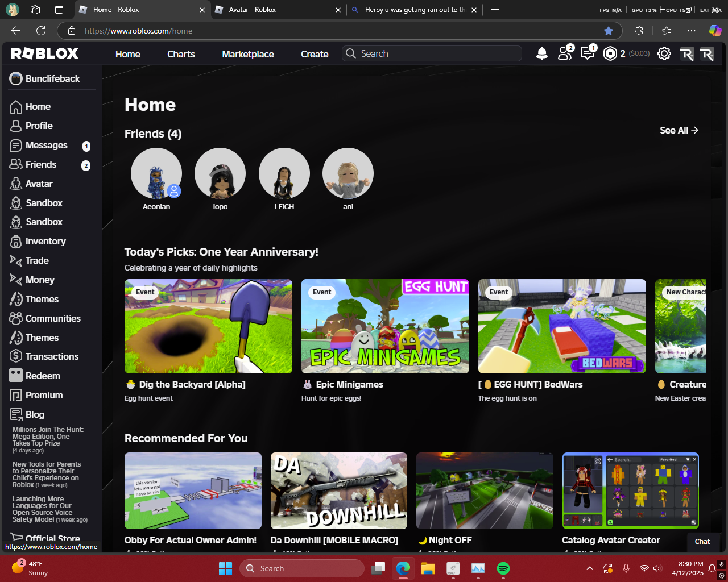Viewport: 728px width, 582px height.
Task: Launch Spotify from the taskbar
Action: (503, 568)
